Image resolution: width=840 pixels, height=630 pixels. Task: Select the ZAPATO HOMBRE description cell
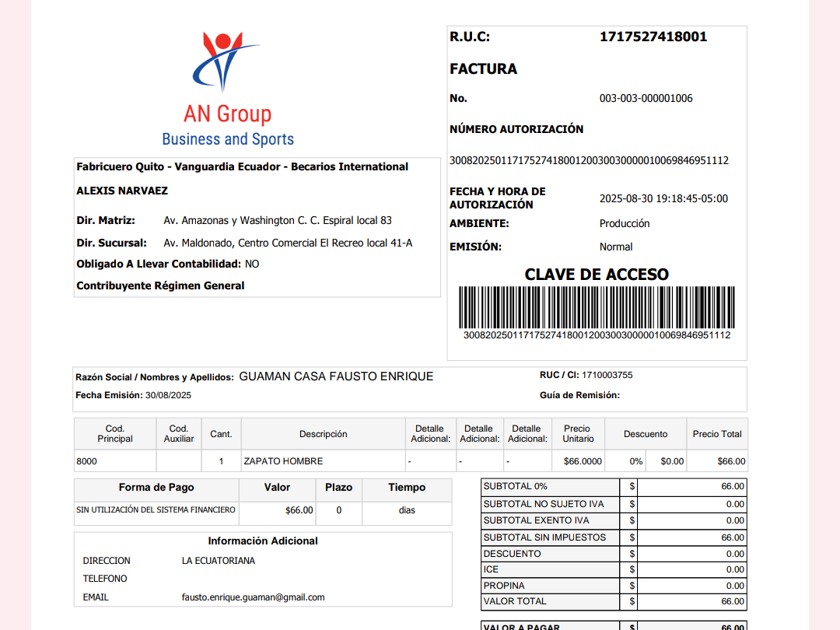pos(323,461)
